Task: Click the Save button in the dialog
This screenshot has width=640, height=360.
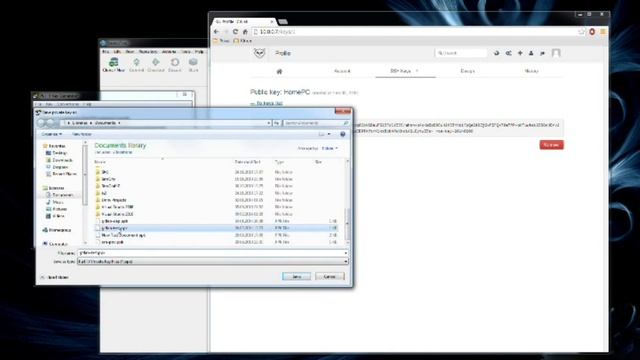Action: (x=297, y=277)
